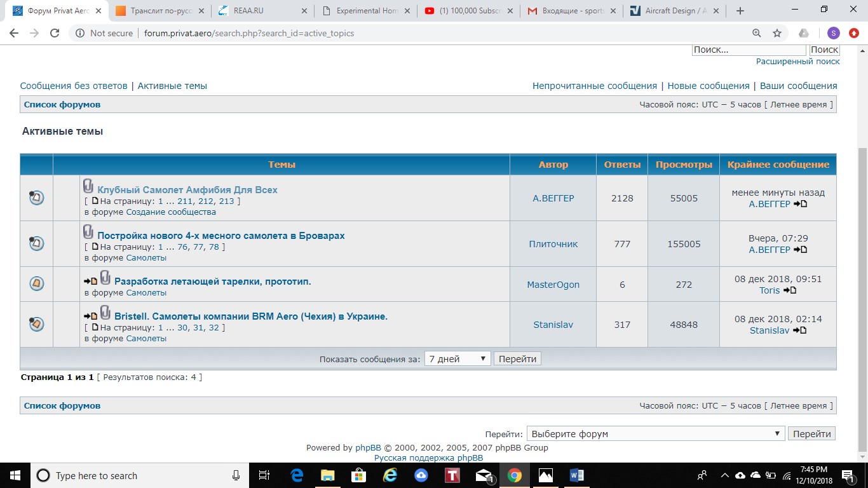Image resolution: width=868 pixels, height=488 pixels.
Task: Open Ваши сообщения link
Action: pyautogui.click(x=799, y=86)
